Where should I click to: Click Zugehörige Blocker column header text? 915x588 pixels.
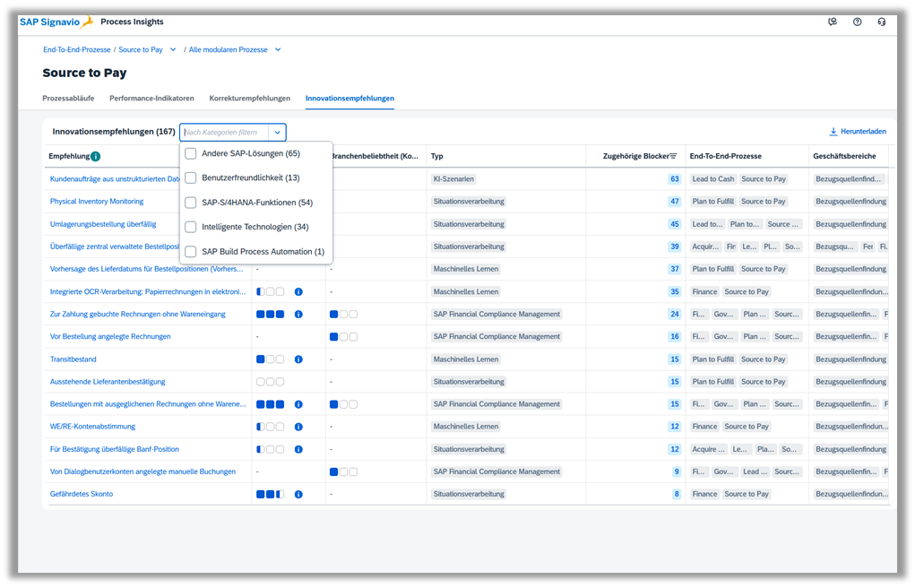(x=635, y=156)
